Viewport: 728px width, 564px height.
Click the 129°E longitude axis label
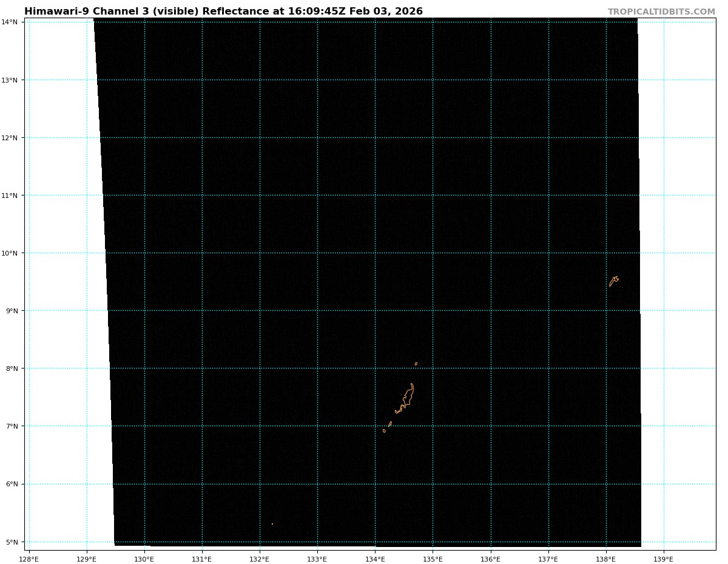pos(87,559)
